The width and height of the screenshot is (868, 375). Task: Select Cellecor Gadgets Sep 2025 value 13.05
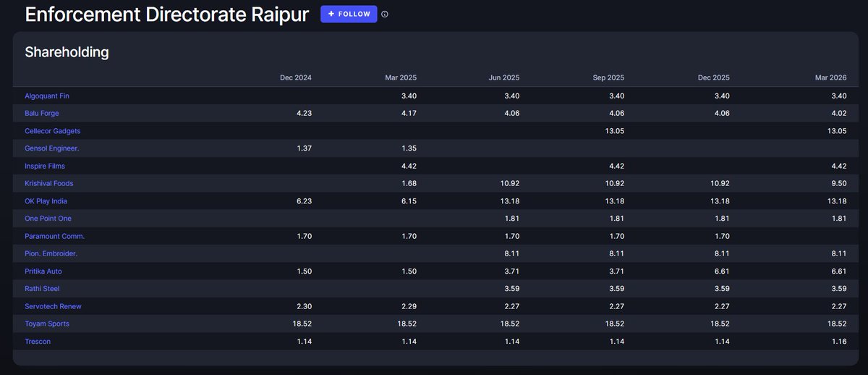tap(615, 131)
